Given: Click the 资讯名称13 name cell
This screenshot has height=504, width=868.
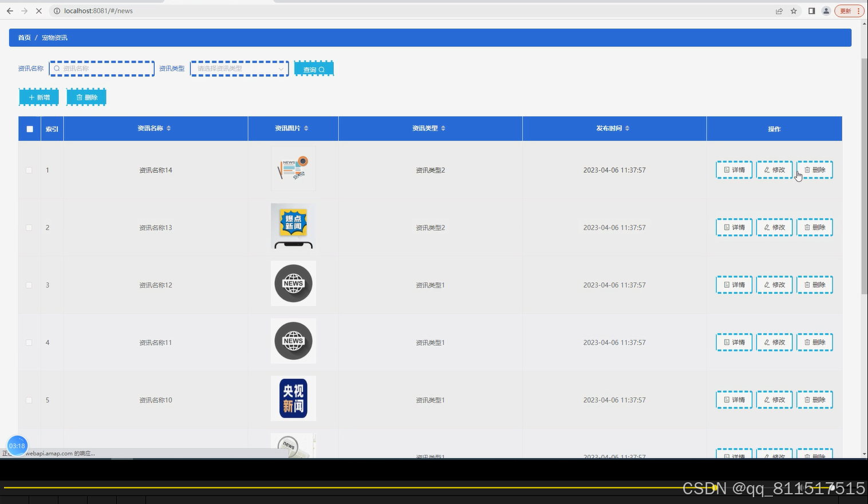Looking at the screenshot, I should [x=156, y=227].
